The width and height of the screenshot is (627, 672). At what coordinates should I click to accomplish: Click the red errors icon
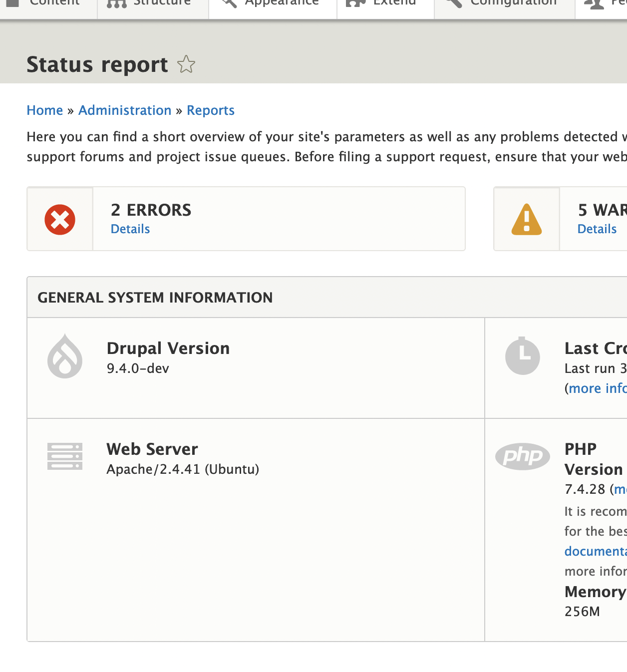click(x=60, y=219)
